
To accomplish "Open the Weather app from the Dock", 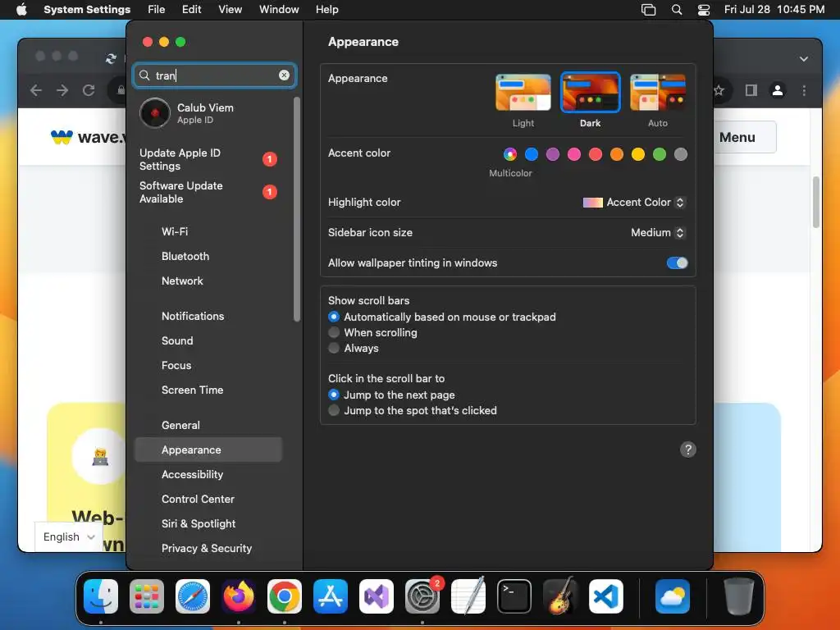I will click(x=673, y=596).
